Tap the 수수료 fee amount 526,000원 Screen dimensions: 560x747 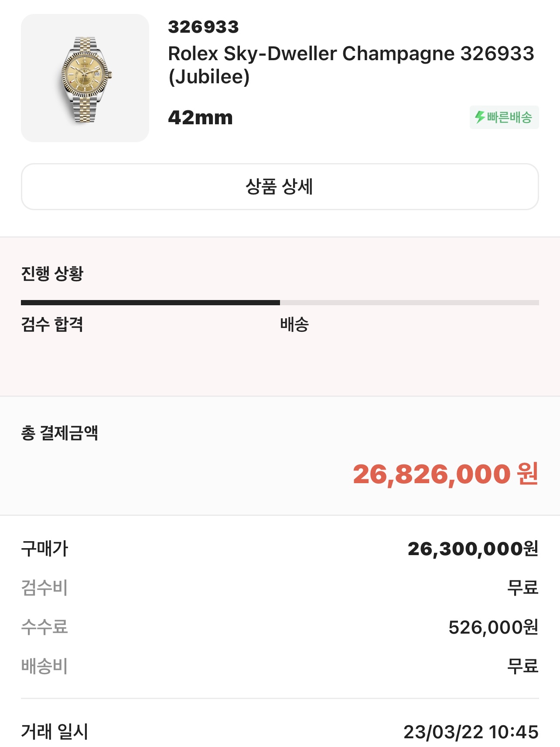pyautogui.click(x=493, y=627)
